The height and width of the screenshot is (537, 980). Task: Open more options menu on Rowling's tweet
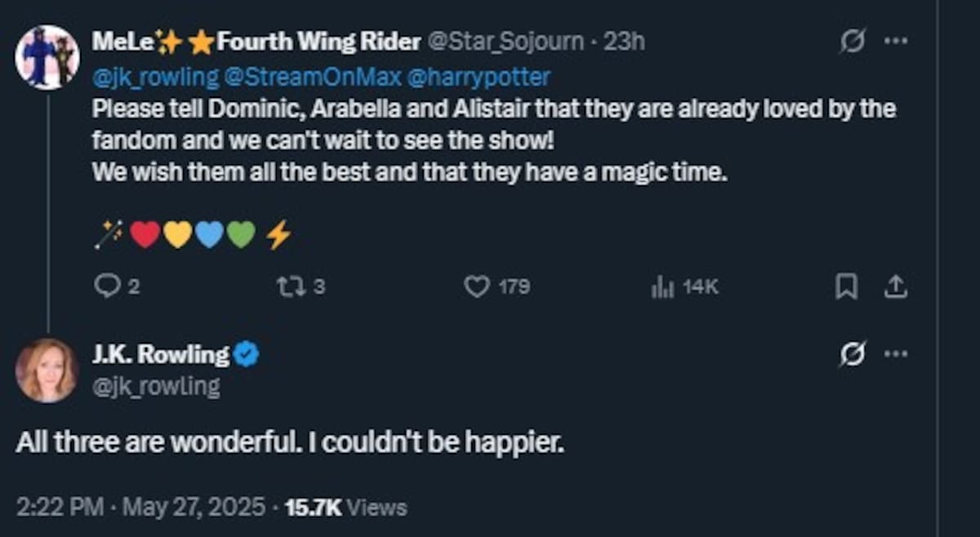click(x=896, y=354)
